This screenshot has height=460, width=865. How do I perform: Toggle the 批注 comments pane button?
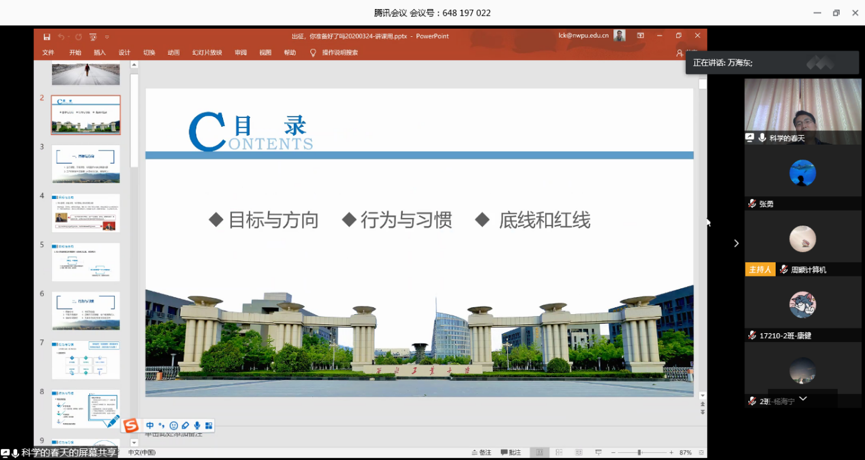coord(511,453)
